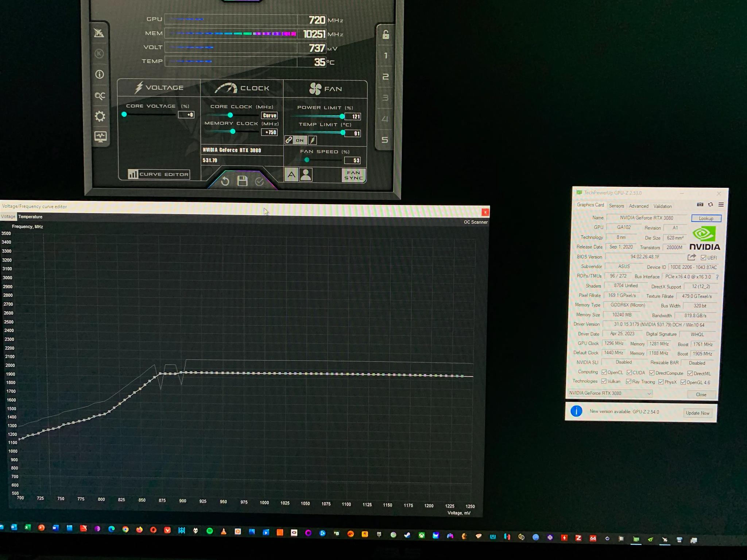The width and height of the screenshot is (747, 560).
Task: Click the Power Limit slider handle
Action: pos(342,116)
